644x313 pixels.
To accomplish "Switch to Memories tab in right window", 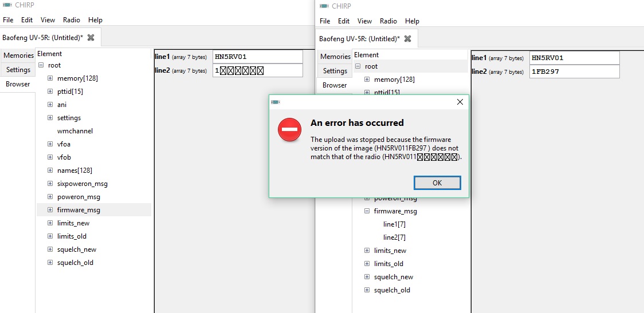I will pos(335,57).
